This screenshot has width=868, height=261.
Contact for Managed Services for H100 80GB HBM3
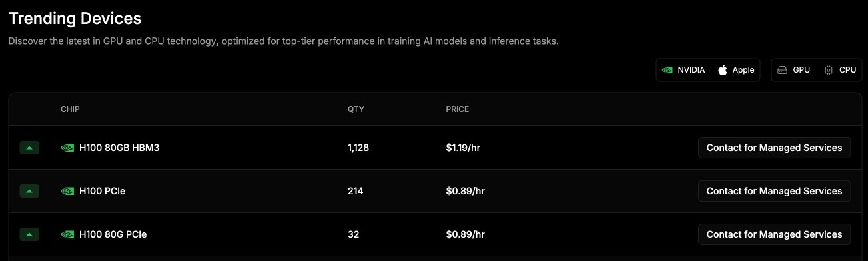774,148
